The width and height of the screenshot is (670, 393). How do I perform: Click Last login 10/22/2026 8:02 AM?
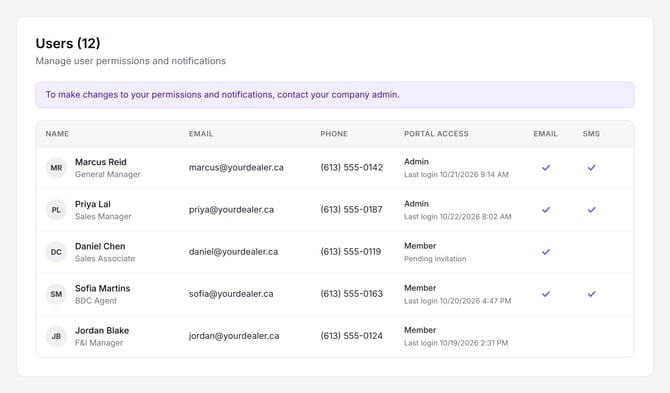(x=458, y=217)
